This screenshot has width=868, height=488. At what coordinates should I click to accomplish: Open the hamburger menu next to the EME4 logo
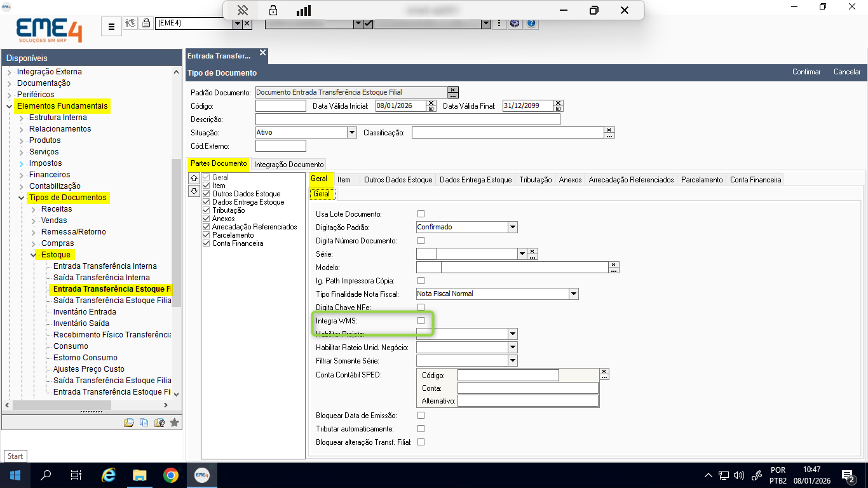(x=111, y=27)
